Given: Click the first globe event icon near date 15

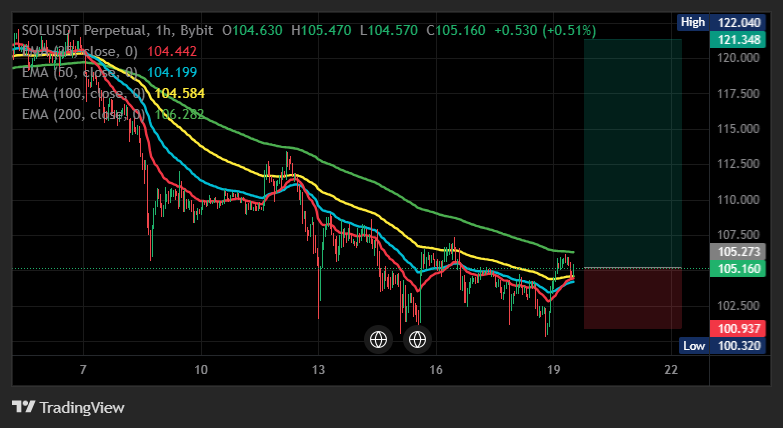Looking at the screenshot, I should [x=378, y=340].
